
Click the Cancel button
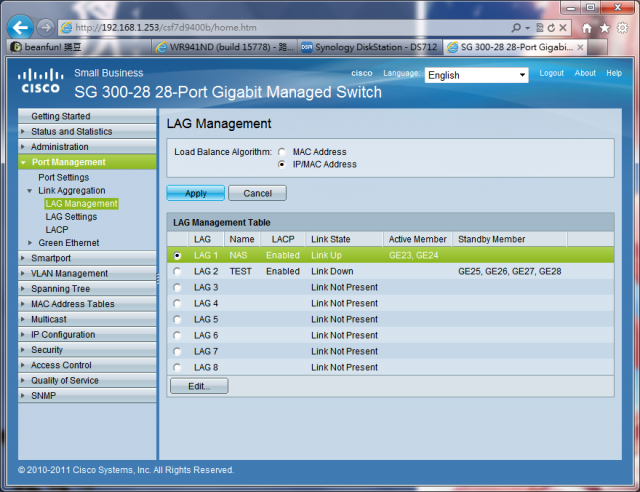(x=258, y=193)
